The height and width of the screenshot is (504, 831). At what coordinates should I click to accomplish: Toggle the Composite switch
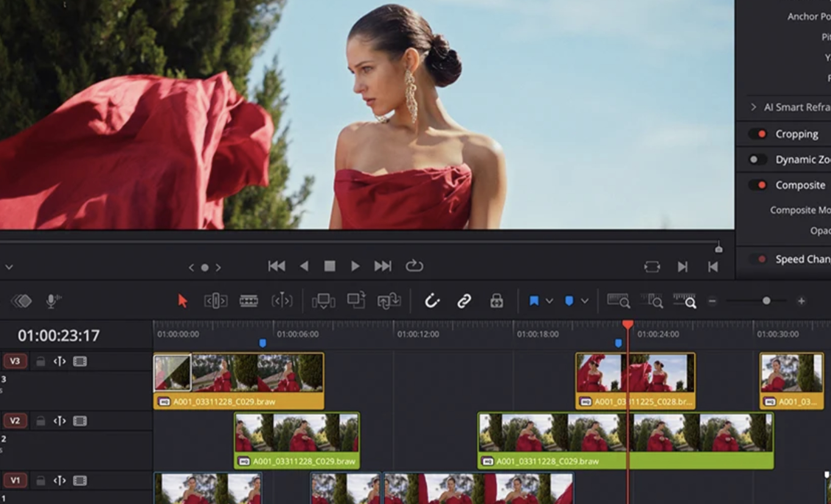[x=758, y=185]
